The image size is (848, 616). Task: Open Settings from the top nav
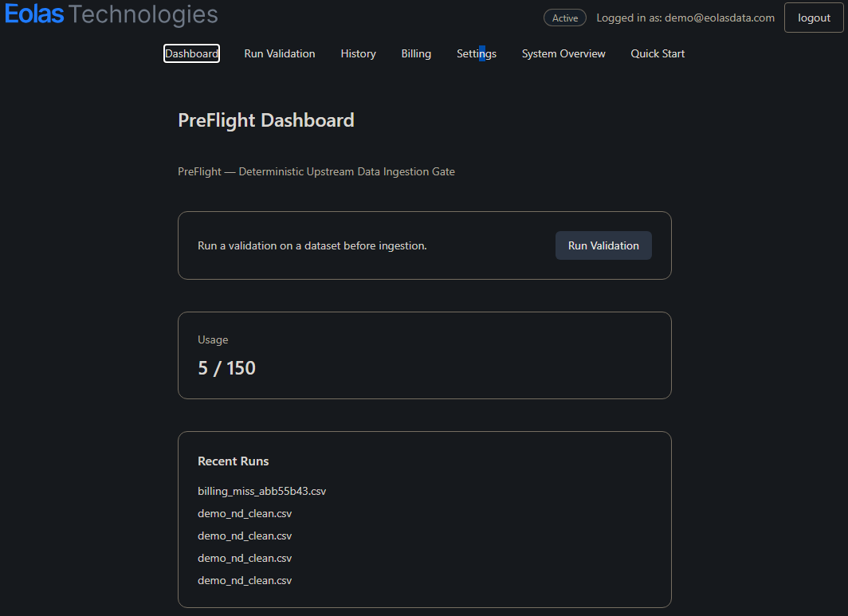477,53
